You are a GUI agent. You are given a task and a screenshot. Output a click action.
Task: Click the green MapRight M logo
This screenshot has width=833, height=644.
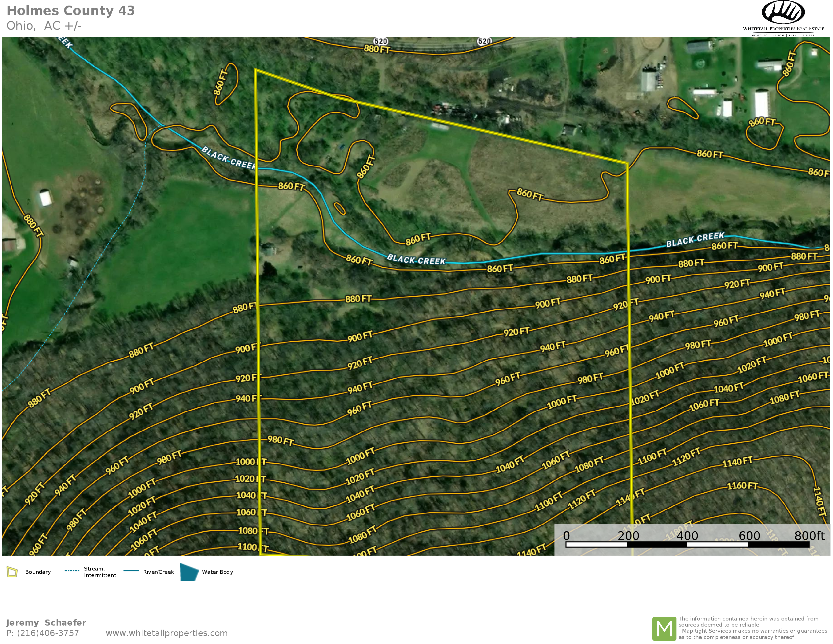tap(664, 628)
